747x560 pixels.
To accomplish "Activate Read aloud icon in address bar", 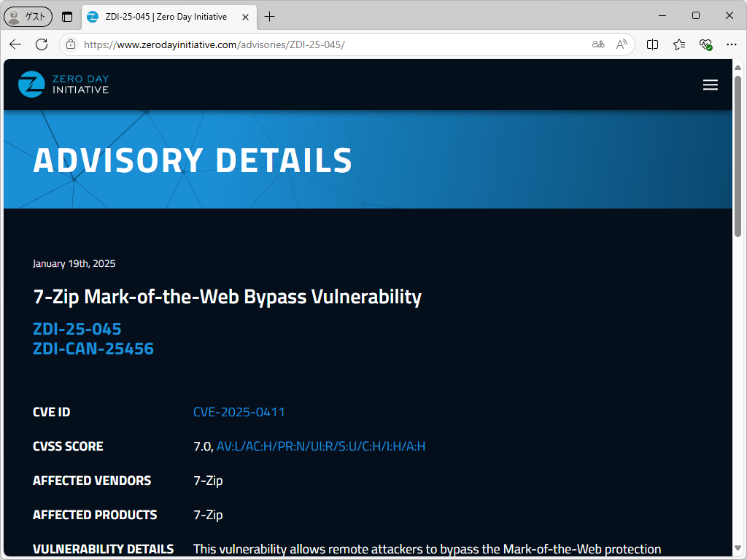I will (x=622, y=44).
